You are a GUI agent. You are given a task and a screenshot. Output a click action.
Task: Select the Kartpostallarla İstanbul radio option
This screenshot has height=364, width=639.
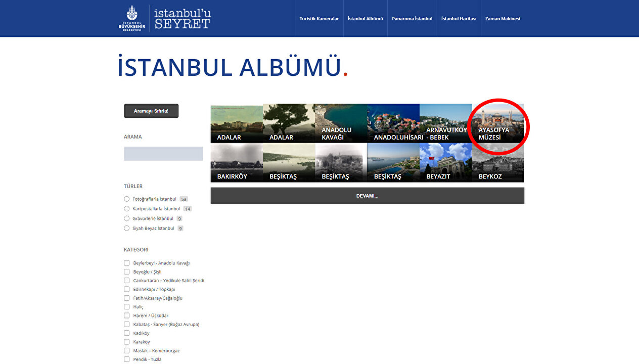tap(127, 209)
